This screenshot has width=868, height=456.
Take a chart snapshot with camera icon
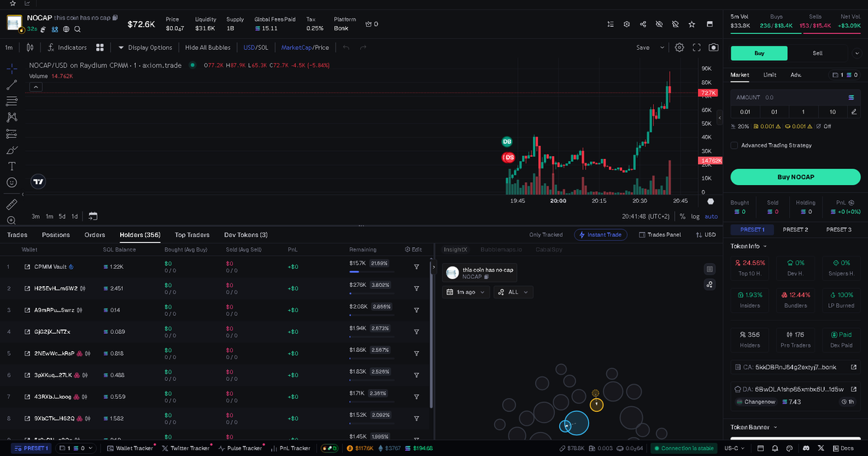[714, 48]
